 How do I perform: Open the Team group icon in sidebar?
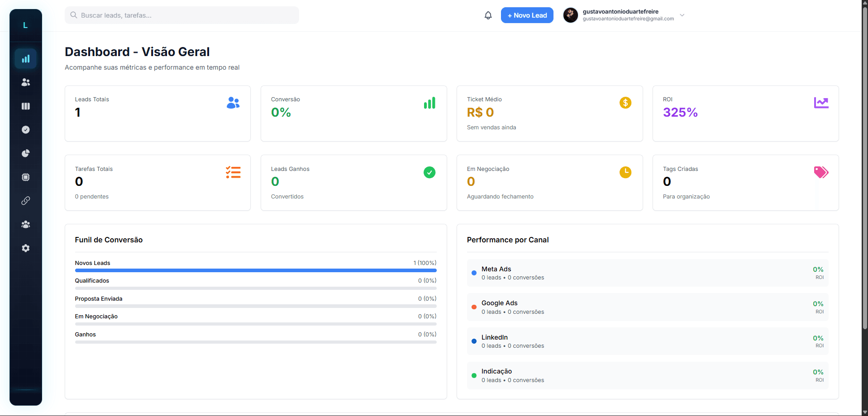(25, 224)
